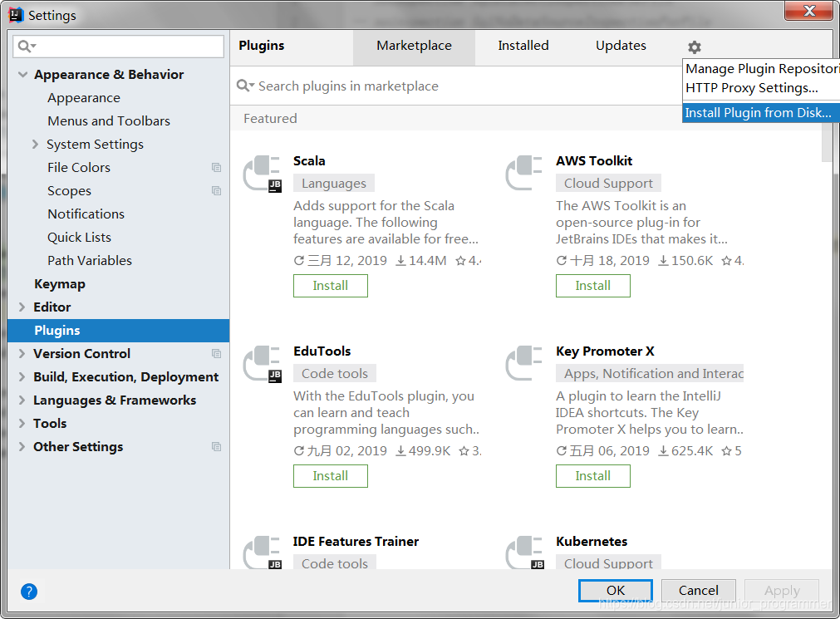The image size is (840, 619).
Task: Click the Cancel button
Action: tap(699, 591)
